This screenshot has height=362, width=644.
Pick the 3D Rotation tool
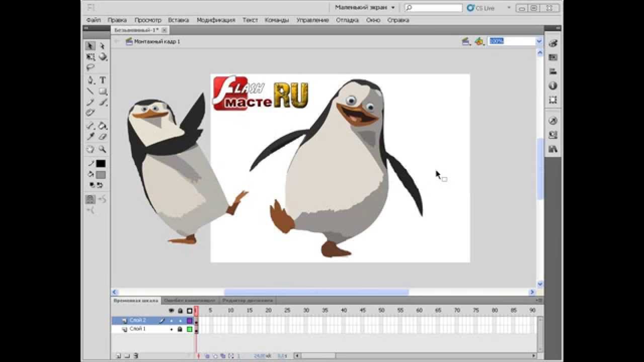(103, 57)
